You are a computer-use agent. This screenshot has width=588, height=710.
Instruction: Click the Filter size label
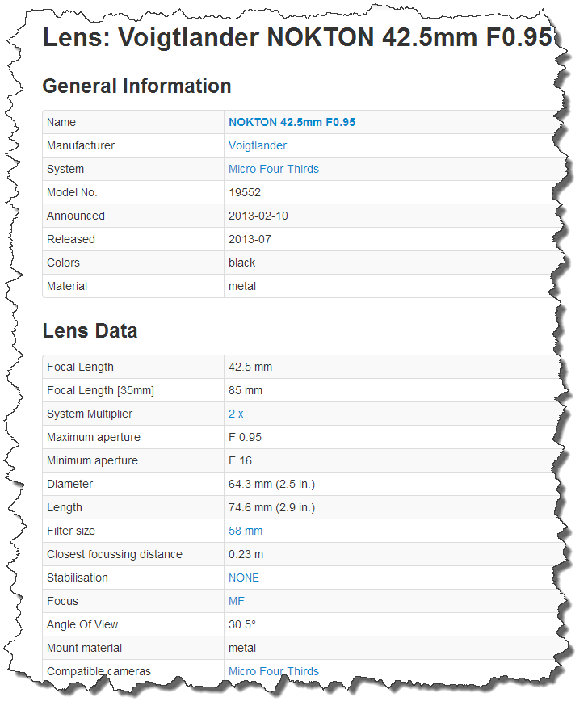pyautogui.click(x=71, y=531)
